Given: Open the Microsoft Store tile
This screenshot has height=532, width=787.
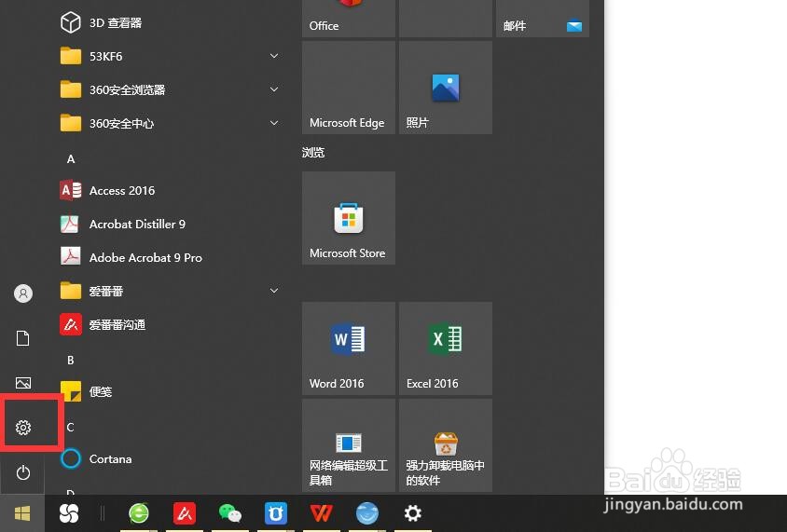Looking at the screenshot, I should point(349,218).
